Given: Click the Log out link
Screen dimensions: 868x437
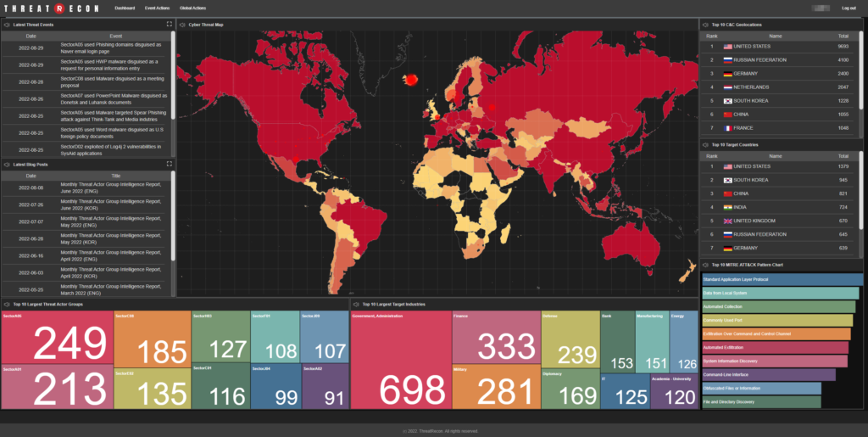Looking at the screenshot, I should 848,8.
